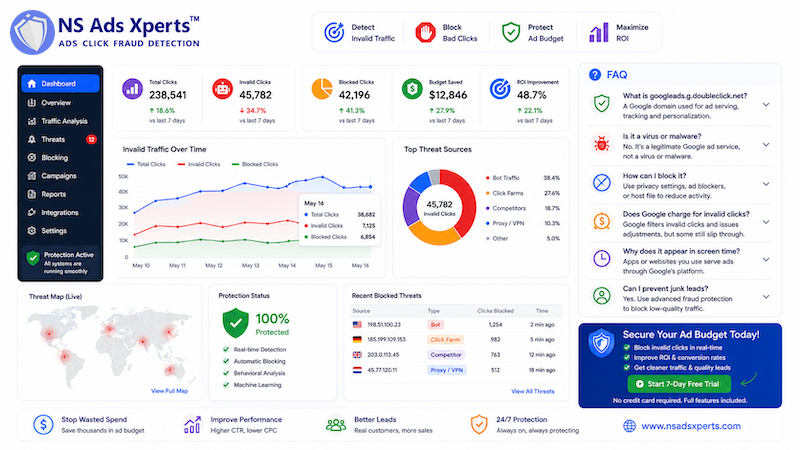Screen dimensions: 800x450
Task: Open the View Full Map link
Action: 169,391
